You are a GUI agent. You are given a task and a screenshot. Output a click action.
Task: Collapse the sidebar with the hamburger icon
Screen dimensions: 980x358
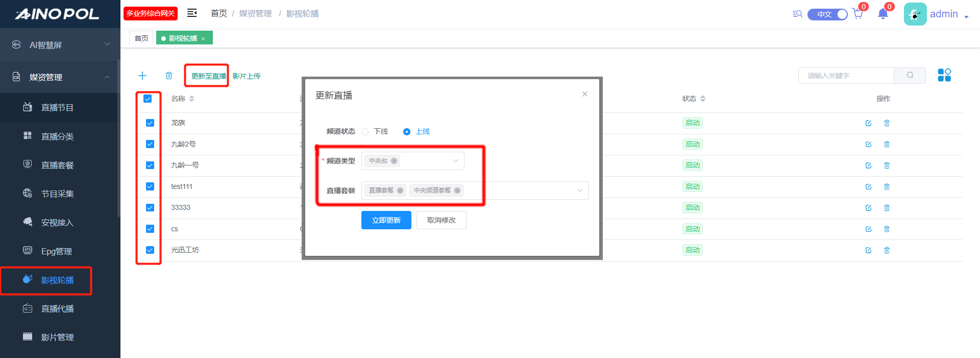point(192,13)
